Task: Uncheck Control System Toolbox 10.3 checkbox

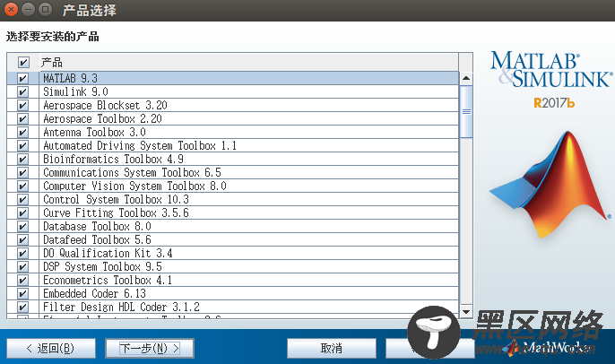Action: click(x=22, y=199)
